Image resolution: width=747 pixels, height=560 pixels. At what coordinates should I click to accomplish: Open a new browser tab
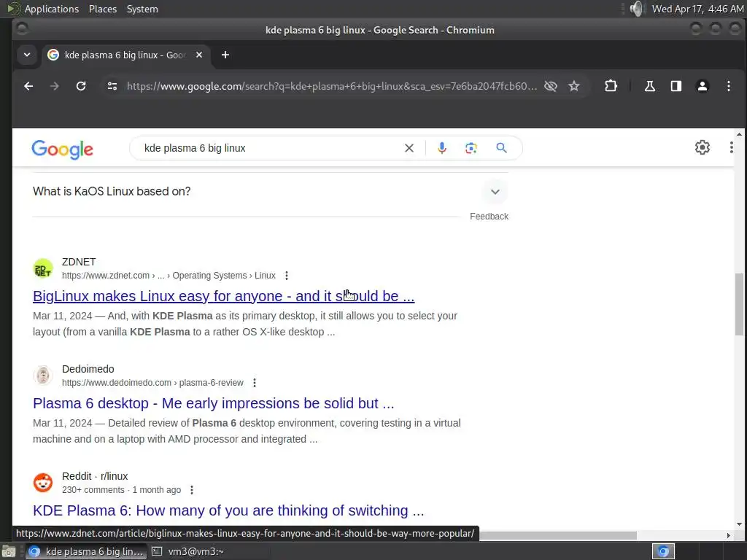tap(225, 55)
